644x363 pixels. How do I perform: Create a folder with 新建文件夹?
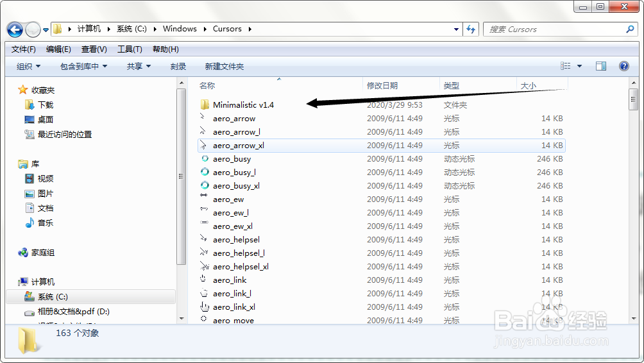(x=225, y=67)
